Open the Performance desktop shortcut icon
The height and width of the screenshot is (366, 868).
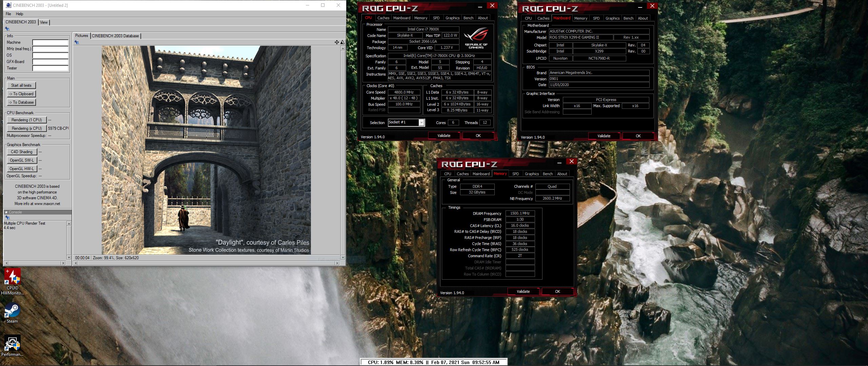pyautogui.click(x=12, y=346)
